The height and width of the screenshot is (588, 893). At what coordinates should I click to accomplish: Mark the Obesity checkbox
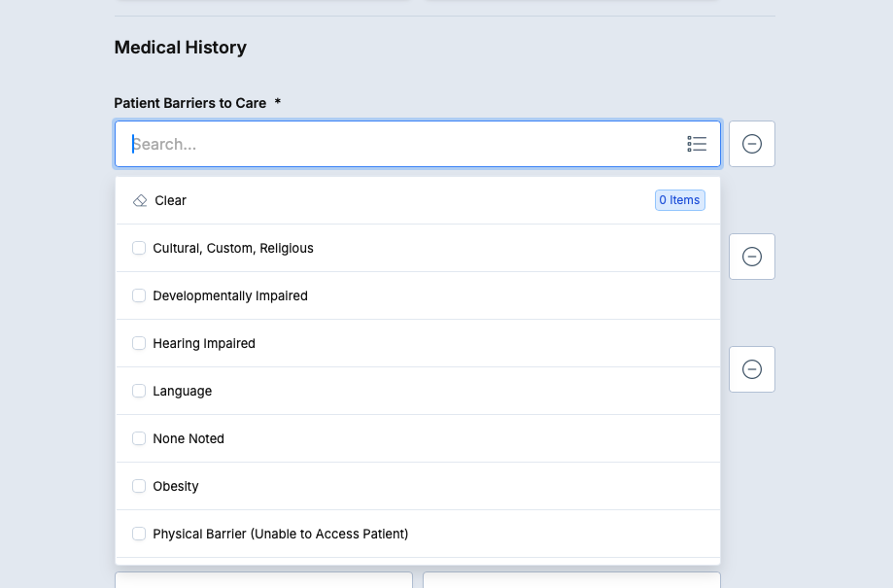tap(139, 486)
